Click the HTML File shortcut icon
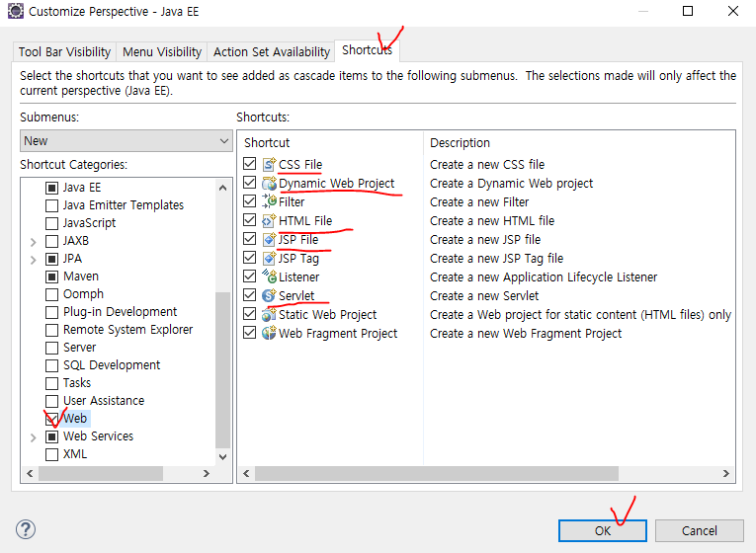The image size is (756, 553). [269, 220]
